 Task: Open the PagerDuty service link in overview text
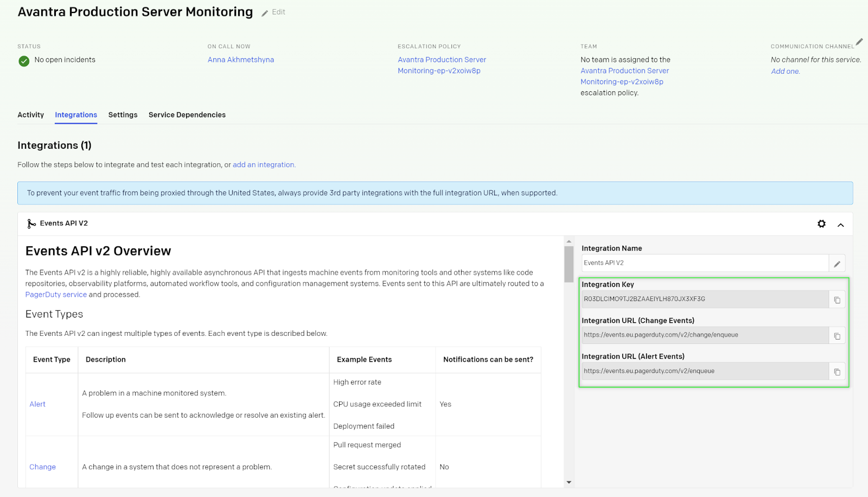[x=56, y=294]
